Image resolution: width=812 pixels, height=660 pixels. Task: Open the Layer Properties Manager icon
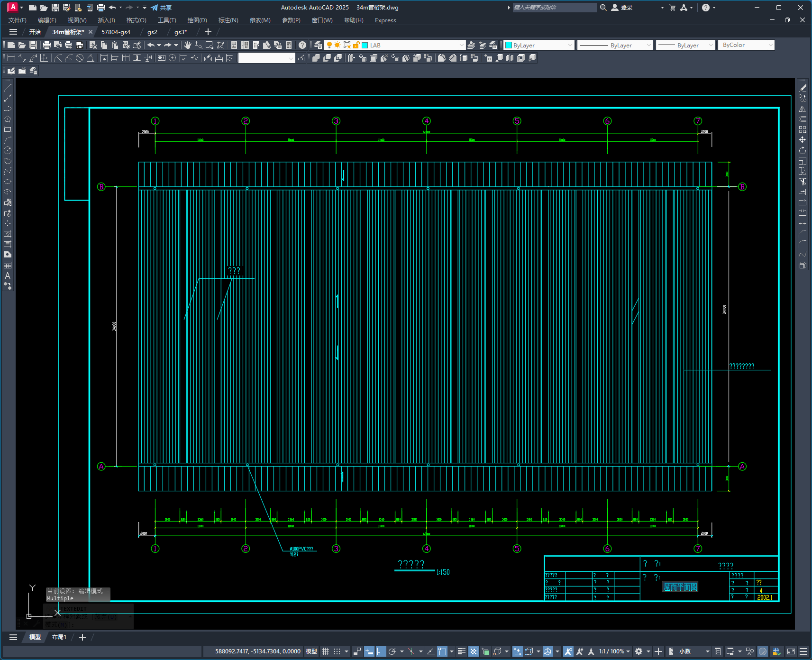click(x=318, y=45)
